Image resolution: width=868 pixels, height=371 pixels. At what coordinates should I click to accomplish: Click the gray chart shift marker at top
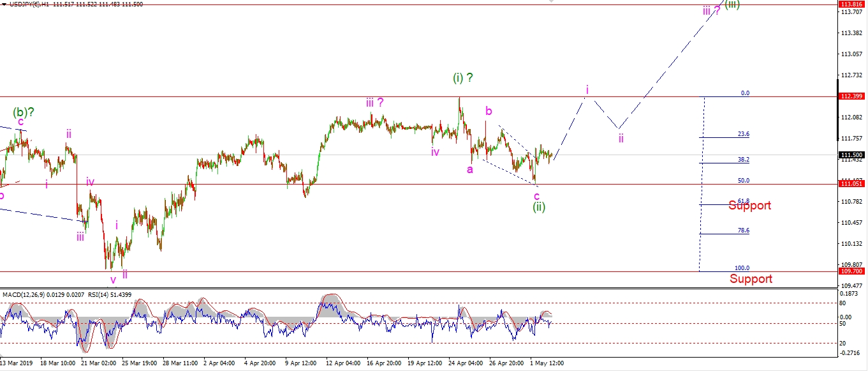tap(552, 3)
